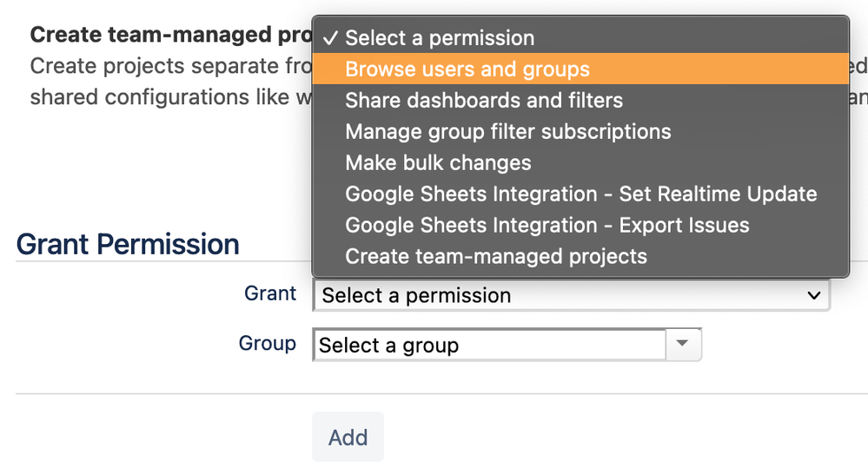Click the Grant Permission heading
This screenshot has width=868, height=474.
pyautogui.click(x=128, y=245)
